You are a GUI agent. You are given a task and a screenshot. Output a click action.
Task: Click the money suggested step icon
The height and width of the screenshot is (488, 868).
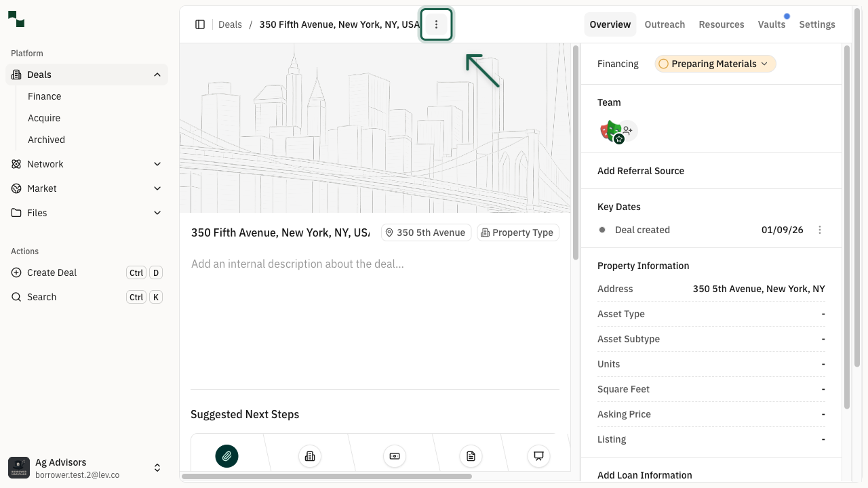394,456
